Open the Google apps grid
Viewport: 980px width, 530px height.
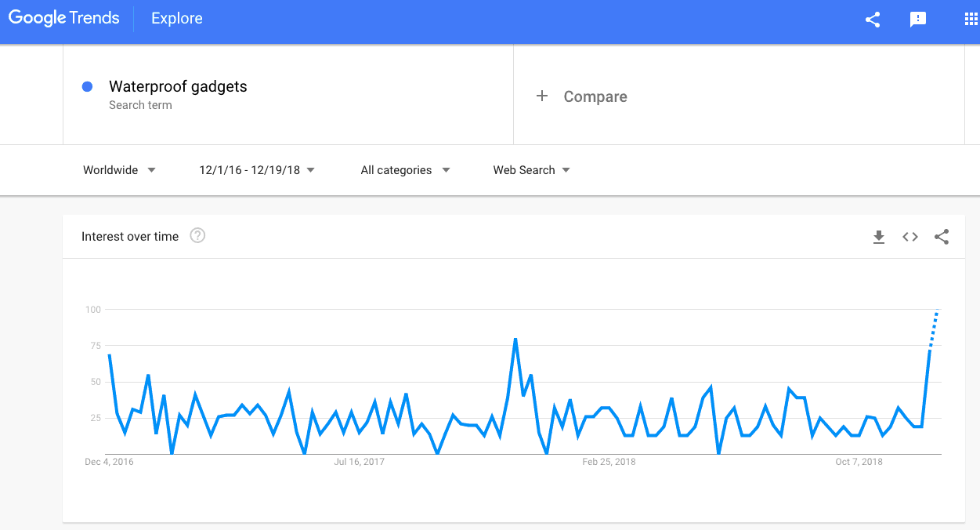click(971, 20)
